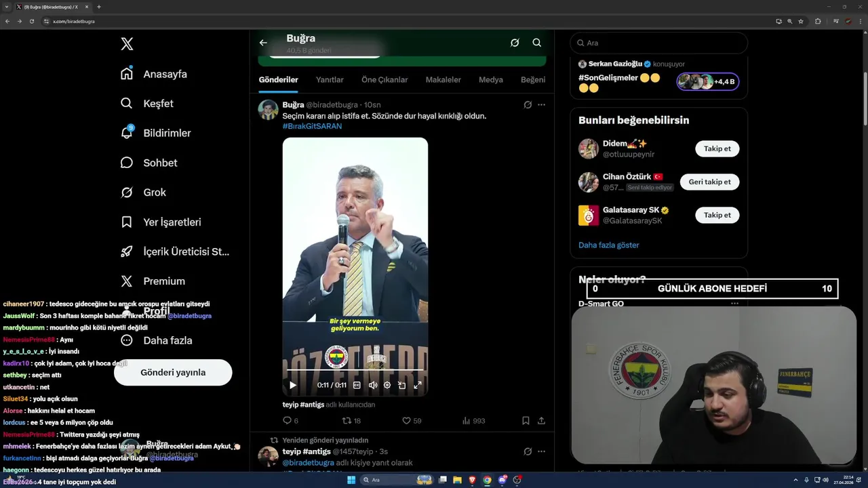Switch to the Medya tab

click(491, 80)
